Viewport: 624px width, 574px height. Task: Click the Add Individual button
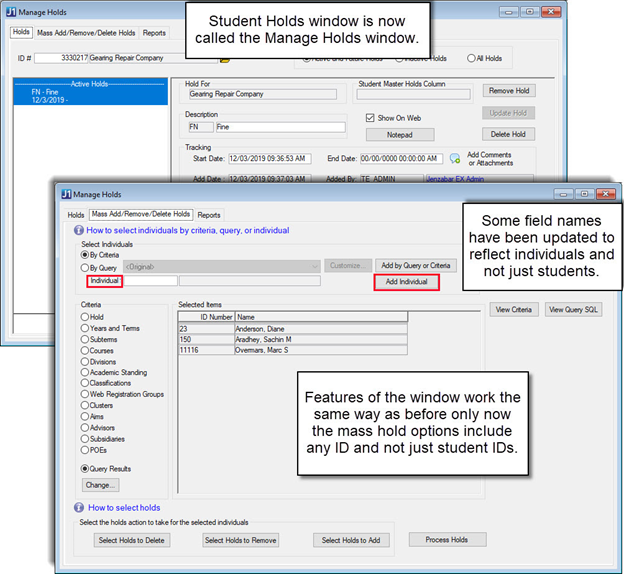(406, 283)
